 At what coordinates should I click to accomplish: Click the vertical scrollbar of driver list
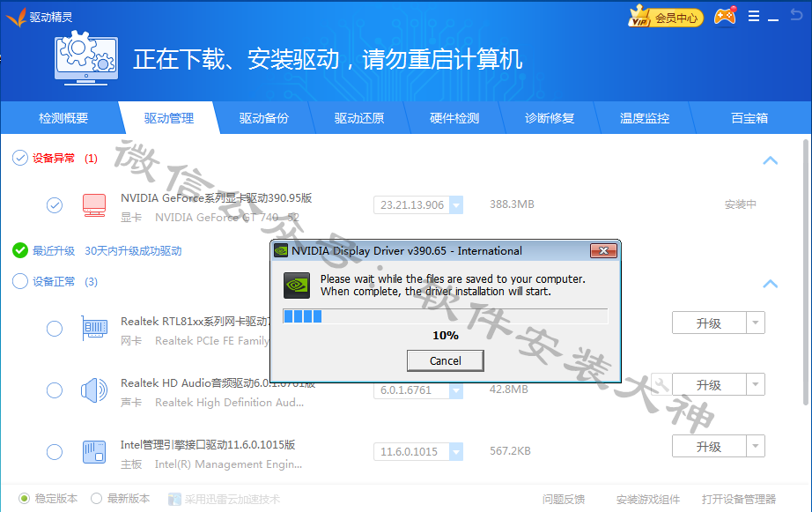(x=807, y=272)
